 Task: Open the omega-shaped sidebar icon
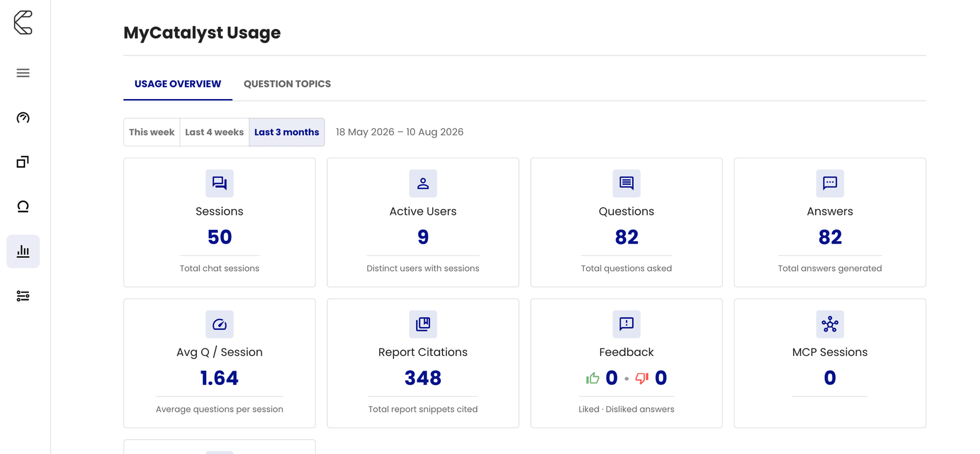point(23,206)
